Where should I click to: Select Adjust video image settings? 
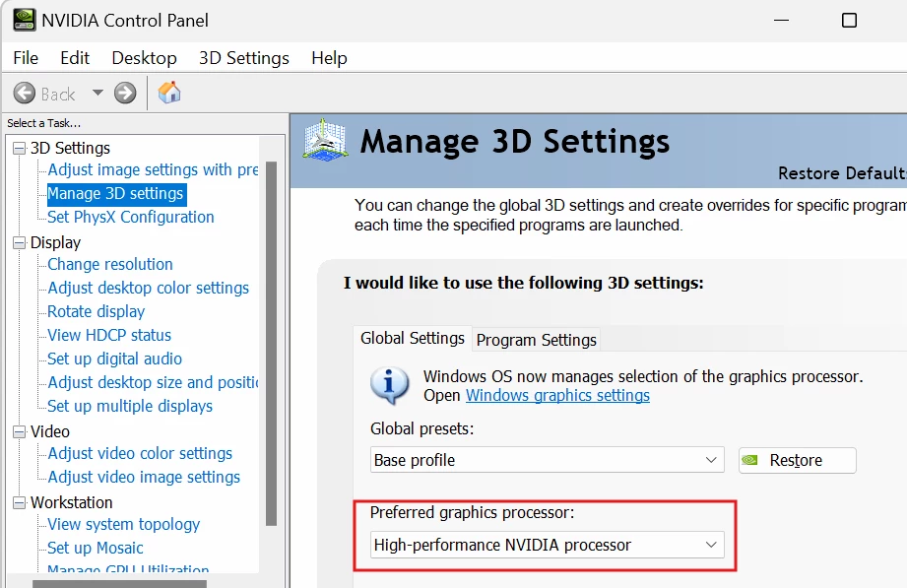[144, 477]
